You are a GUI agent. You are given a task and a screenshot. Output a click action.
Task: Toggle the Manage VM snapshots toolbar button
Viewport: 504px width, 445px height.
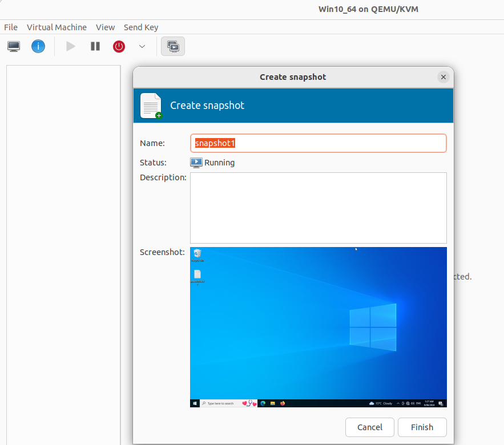click(x=173, y=47)
